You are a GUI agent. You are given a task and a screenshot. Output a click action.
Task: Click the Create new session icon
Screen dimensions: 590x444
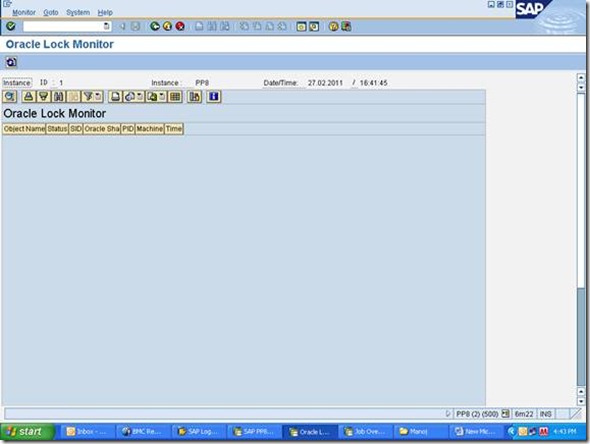(301, 27)
